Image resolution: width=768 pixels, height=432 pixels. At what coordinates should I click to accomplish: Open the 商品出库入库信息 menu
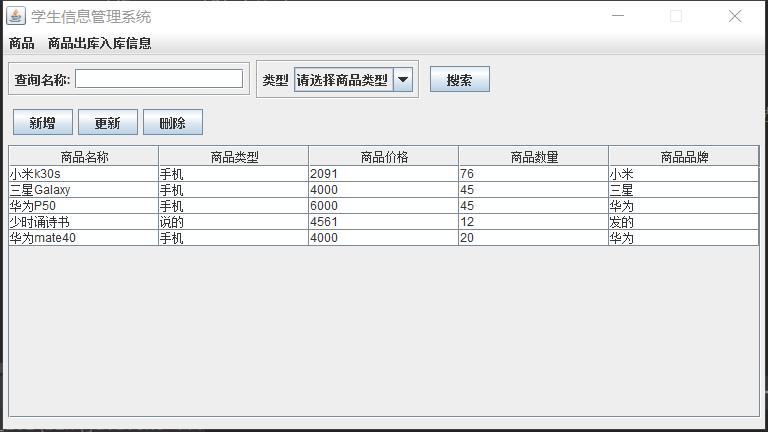[99, 43]
